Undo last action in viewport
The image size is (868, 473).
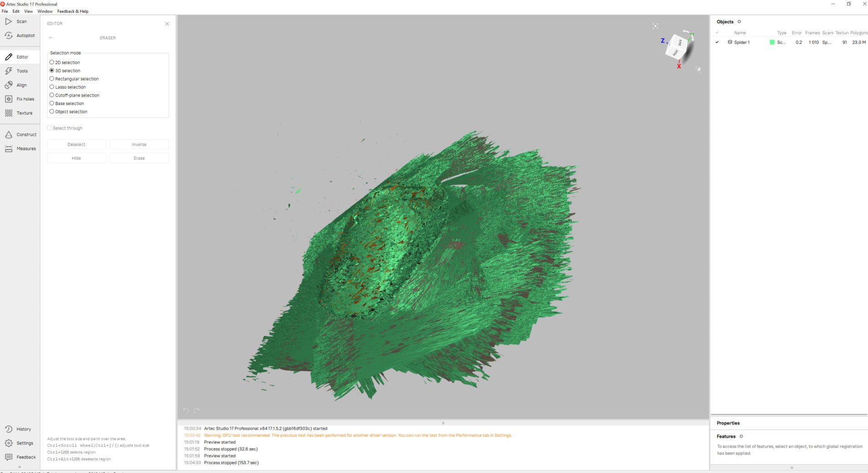point(186,411)
